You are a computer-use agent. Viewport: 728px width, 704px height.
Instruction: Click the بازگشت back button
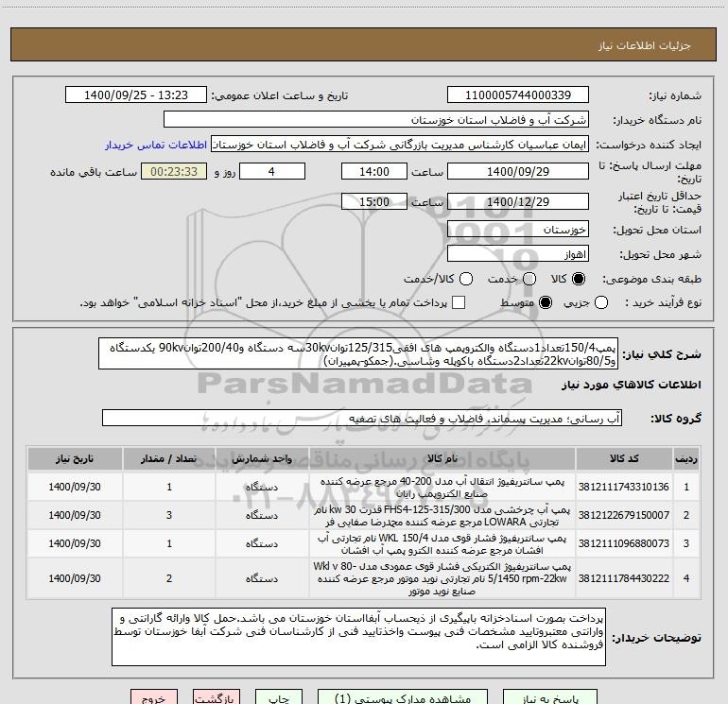(217, 698)
